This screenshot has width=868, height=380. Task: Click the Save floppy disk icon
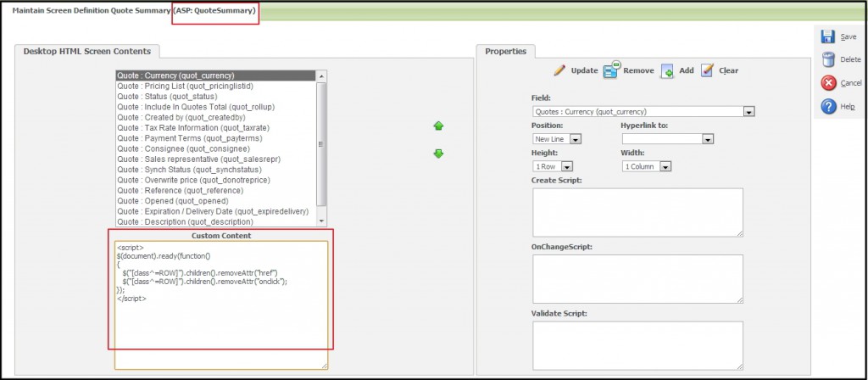pyautogui.click(x=827, y=36)
